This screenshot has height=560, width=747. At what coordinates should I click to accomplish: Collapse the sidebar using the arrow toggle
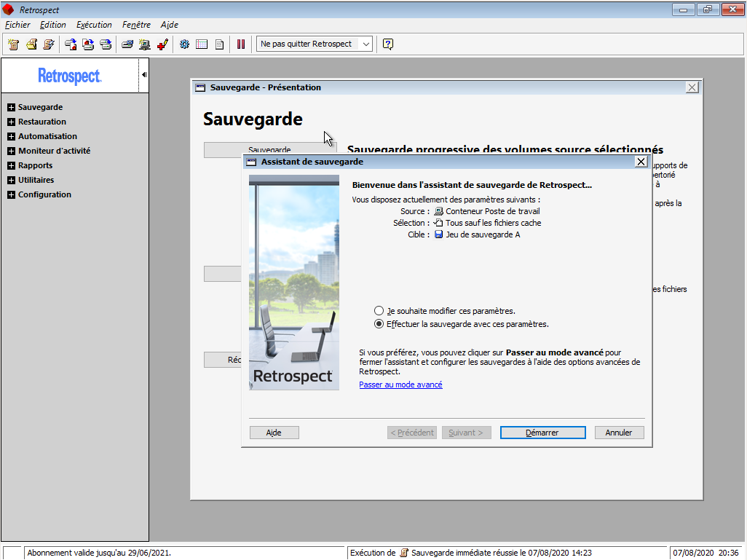click(x=143, y=75)
